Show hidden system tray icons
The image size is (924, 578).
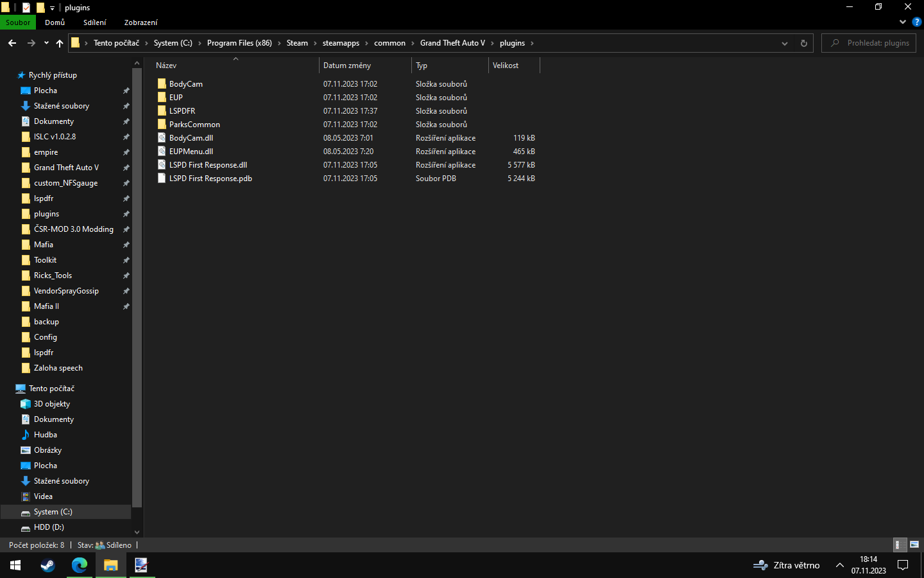[x=839, y=565]
